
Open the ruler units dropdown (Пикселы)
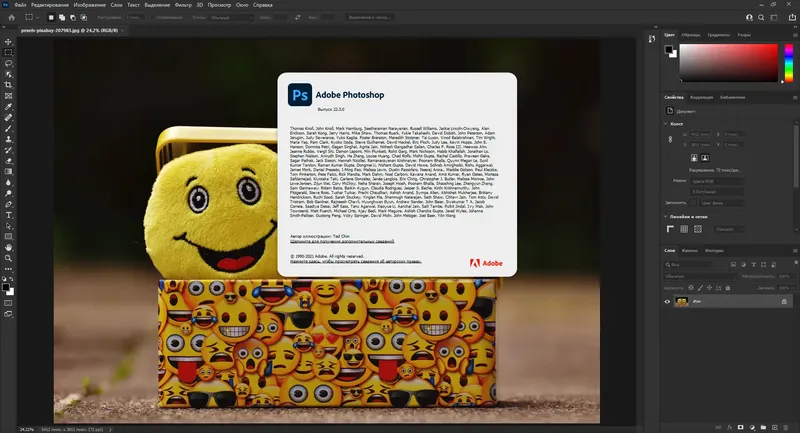729,230
